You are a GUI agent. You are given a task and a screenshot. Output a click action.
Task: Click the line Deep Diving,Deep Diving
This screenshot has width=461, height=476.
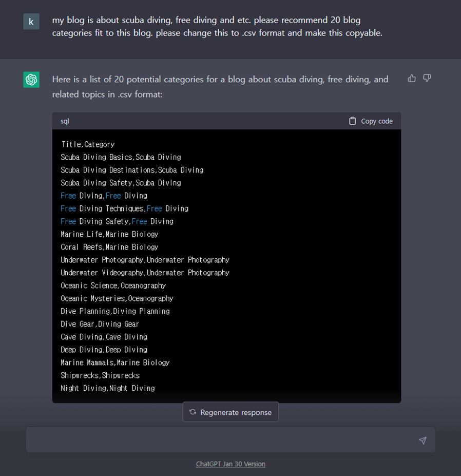(x=104, y=350)
